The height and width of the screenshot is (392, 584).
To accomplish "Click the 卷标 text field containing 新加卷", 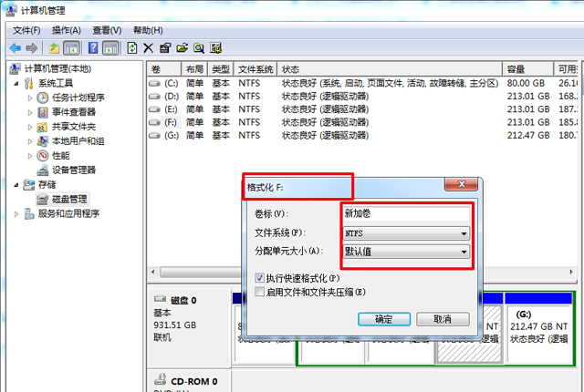I will tap(406, 213).
